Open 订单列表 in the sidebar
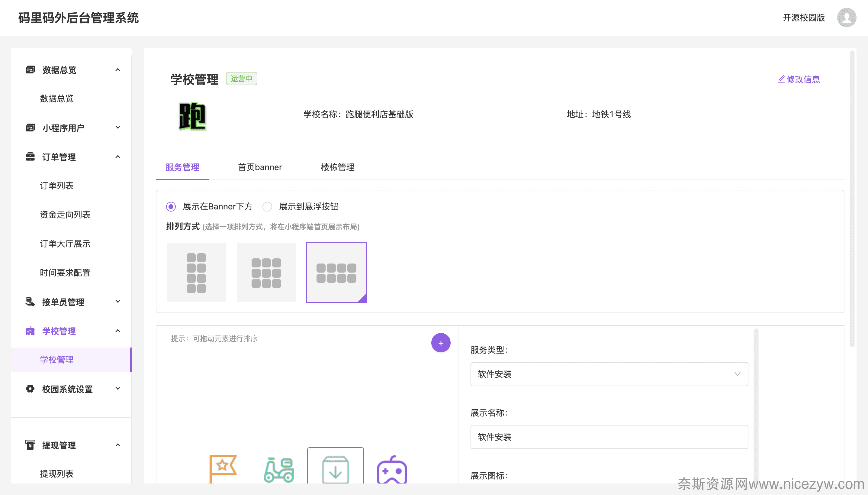The height and width of the screenshot is (495, 868). pos(57,185)
